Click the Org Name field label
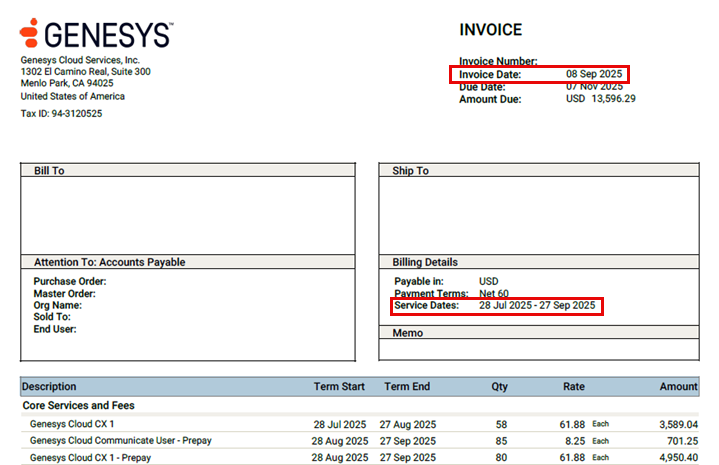 click(58, 305)
